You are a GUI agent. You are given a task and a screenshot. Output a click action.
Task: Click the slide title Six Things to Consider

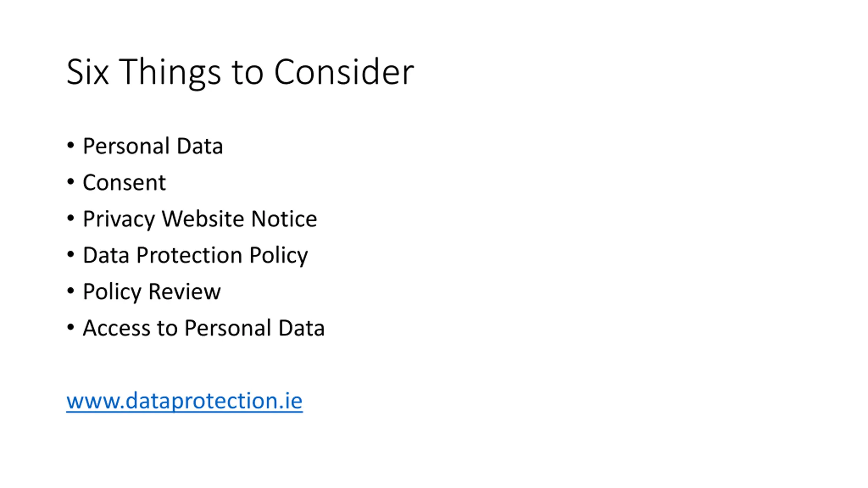pos(240,72)
